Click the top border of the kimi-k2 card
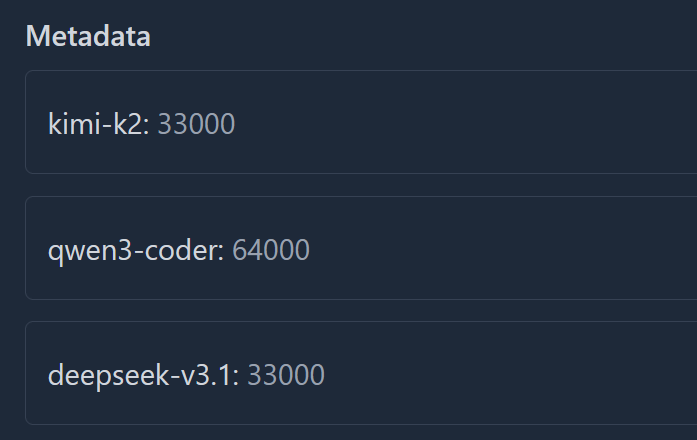The height and width of the screenshot is (440, 697). point(361,70)
